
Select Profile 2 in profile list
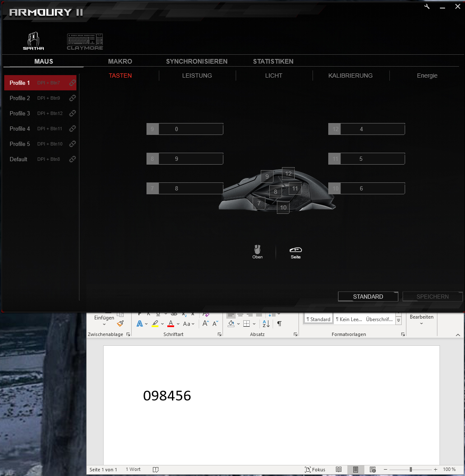pos(40,98)
